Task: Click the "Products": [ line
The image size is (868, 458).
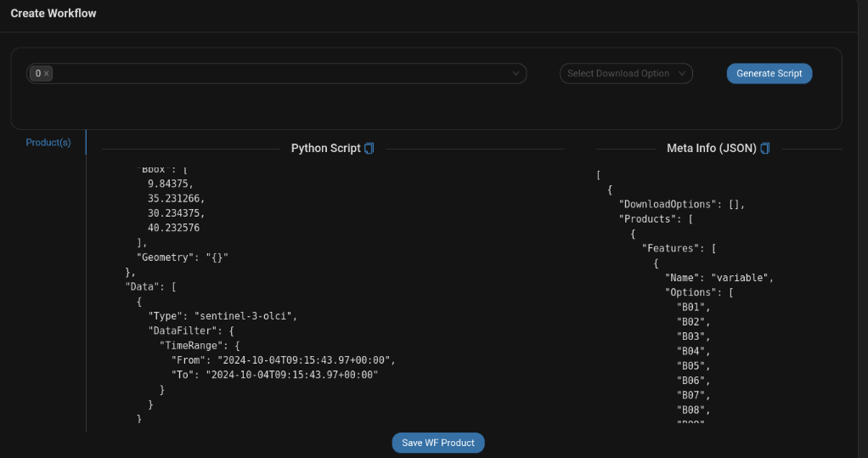Action: (x=656, y=219)
